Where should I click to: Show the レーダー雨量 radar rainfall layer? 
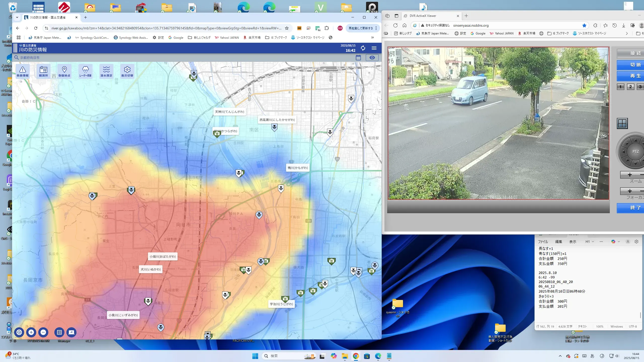coord(85,71)
